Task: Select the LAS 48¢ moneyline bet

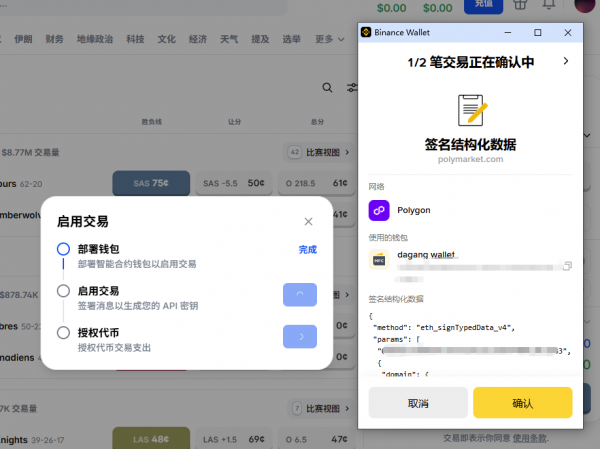Action: (x=151, y=439)
